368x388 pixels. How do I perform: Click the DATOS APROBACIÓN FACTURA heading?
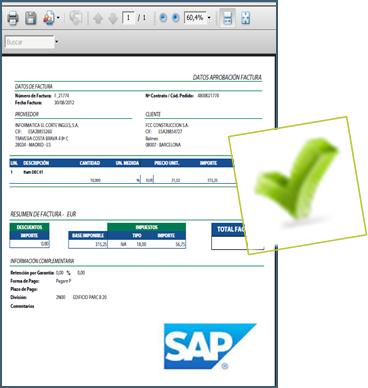(227, 77)
